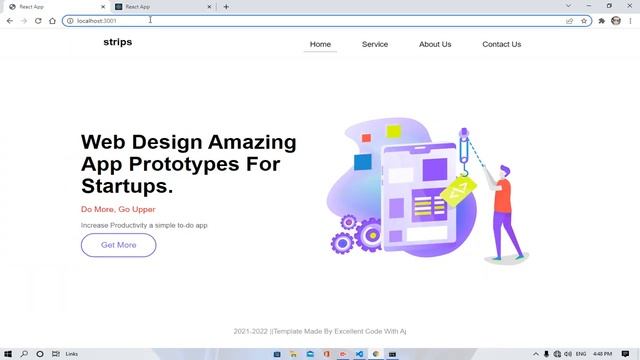
Task: Open a new tab with the plus button
Action: pyautogui.click(x=226, y=7)
